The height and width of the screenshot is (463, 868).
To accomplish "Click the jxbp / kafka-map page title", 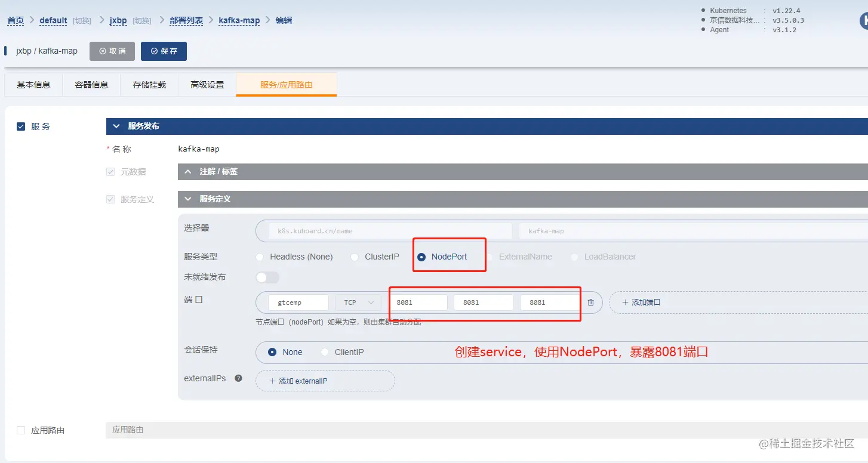I will tap(47, 51).
